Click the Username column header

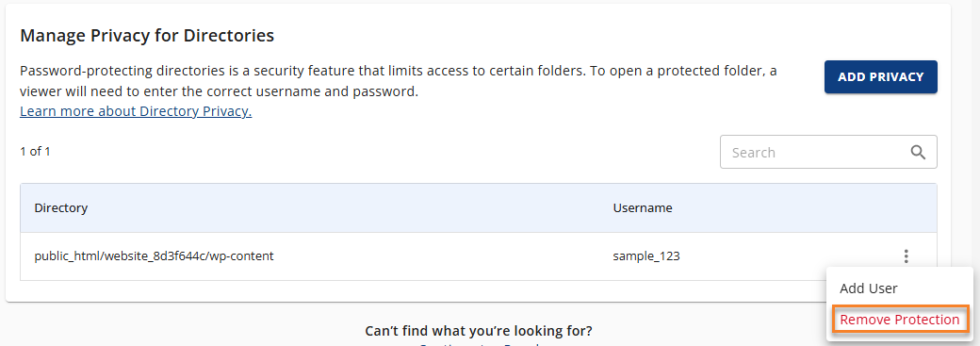click(x=643, y=207)
